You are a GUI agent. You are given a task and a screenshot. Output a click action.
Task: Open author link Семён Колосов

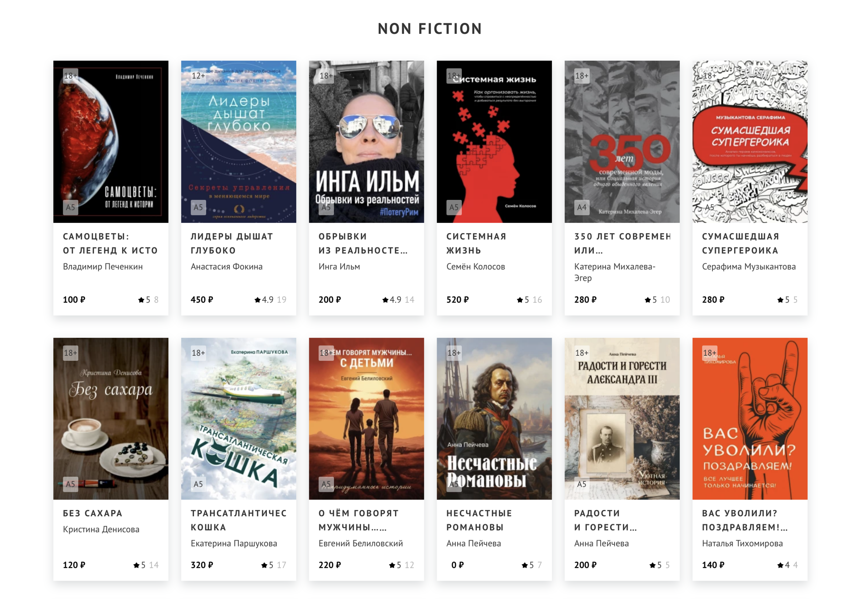tap(476, 267)
